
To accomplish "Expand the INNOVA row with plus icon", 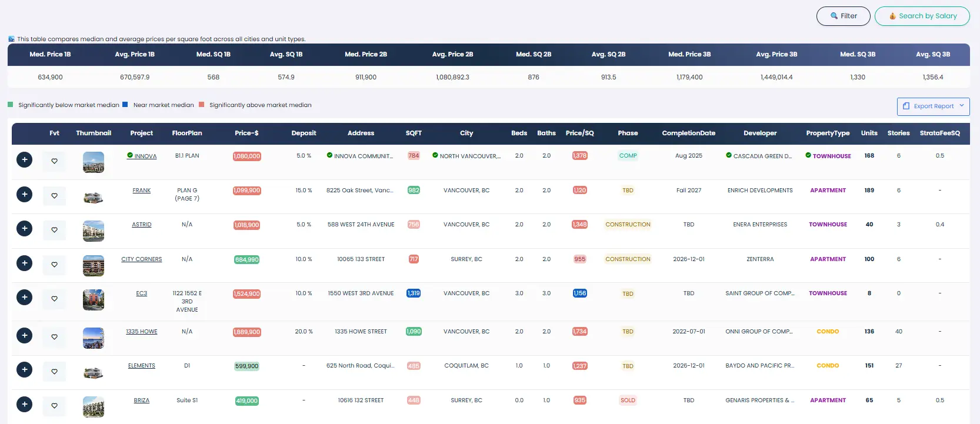I will [24, 160].
